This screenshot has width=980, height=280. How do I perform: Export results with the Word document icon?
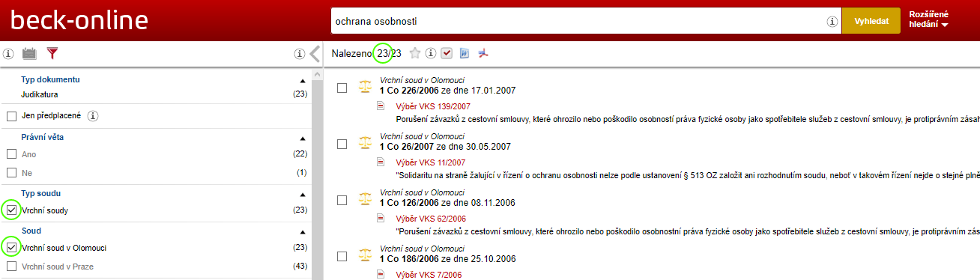pos(465,53)
